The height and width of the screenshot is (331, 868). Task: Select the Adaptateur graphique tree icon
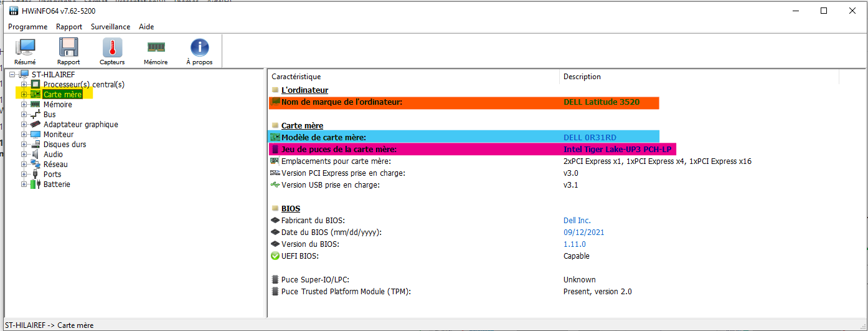pyautogui.click(x=35, y=125)
